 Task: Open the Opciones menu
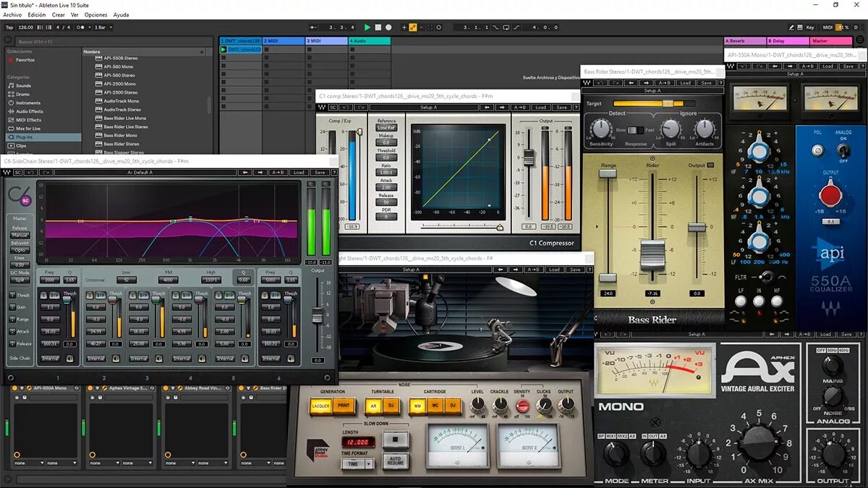95,14
